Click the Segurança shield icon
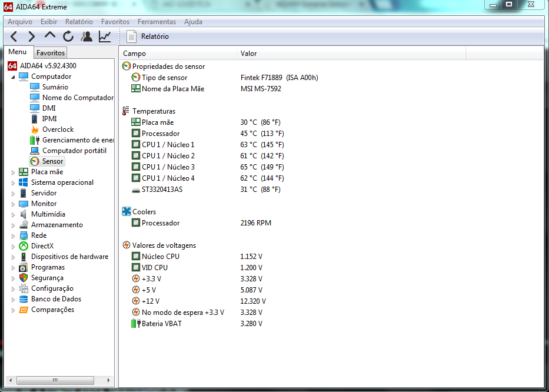This screenshot has width=549, height=392. [x=23, y=278]
